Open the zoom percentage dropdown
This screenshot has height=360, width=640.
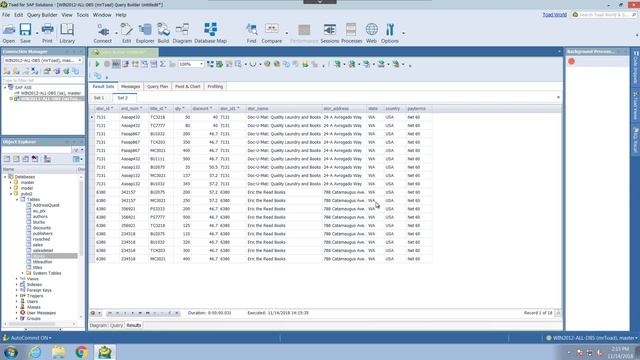[x=201, y=64]
